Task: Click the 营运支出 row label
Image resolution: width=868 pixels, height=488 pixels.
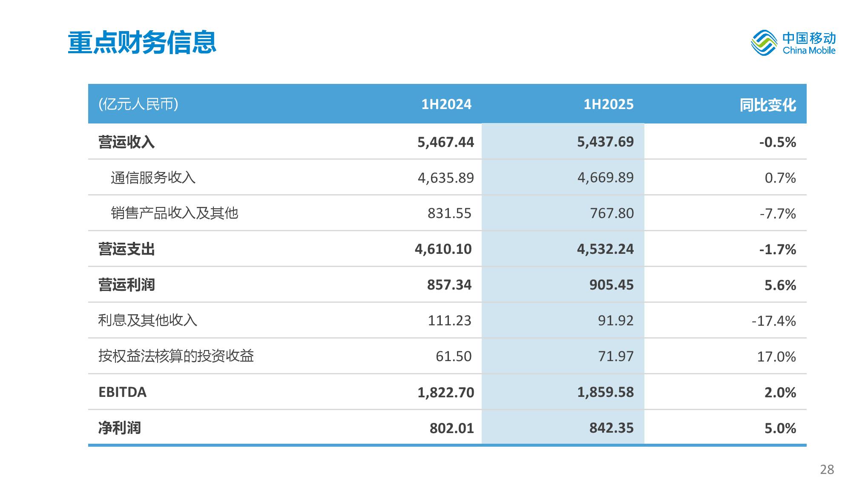Action: (126, 249)
